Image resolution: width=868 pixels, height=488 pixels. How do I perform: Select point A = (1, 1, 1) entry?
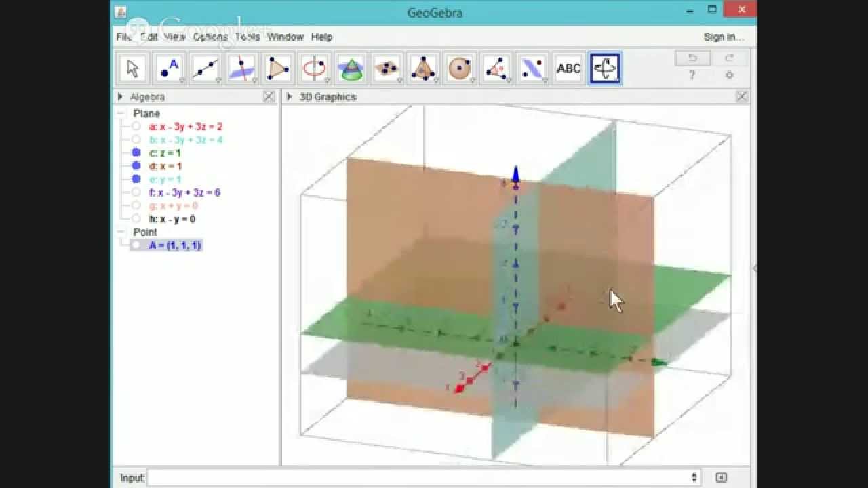point(175,245)
